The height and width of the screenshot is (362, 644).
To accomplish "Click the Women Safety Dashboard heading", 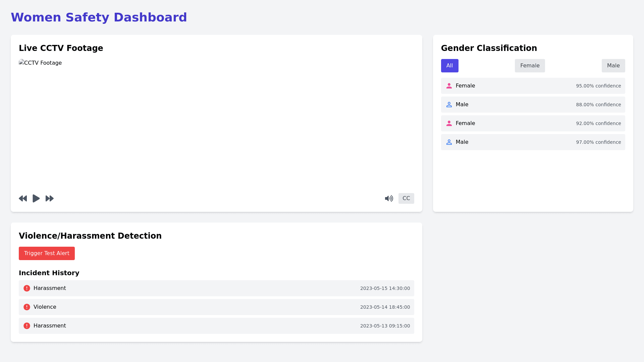I will (x=99, y=17).
